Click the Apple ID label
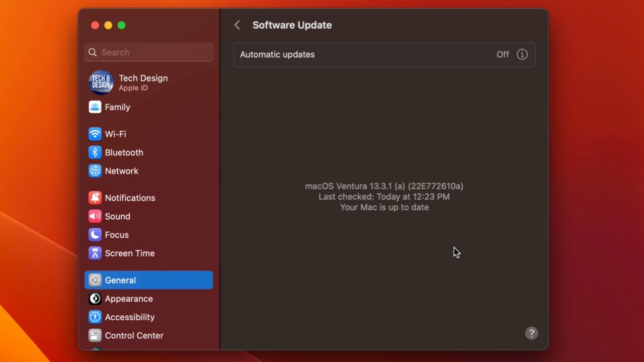644x362 pixels. click(x=133, y=88)
